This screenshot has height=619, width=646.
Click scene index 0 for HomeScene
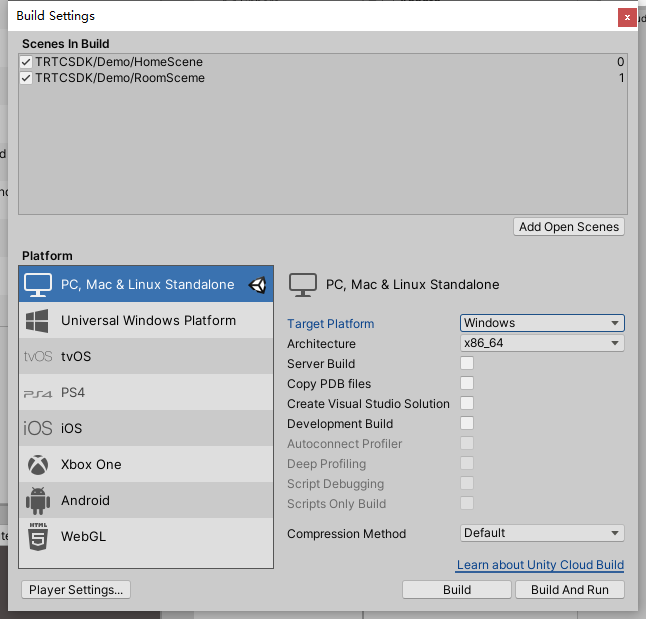(620, 62)
